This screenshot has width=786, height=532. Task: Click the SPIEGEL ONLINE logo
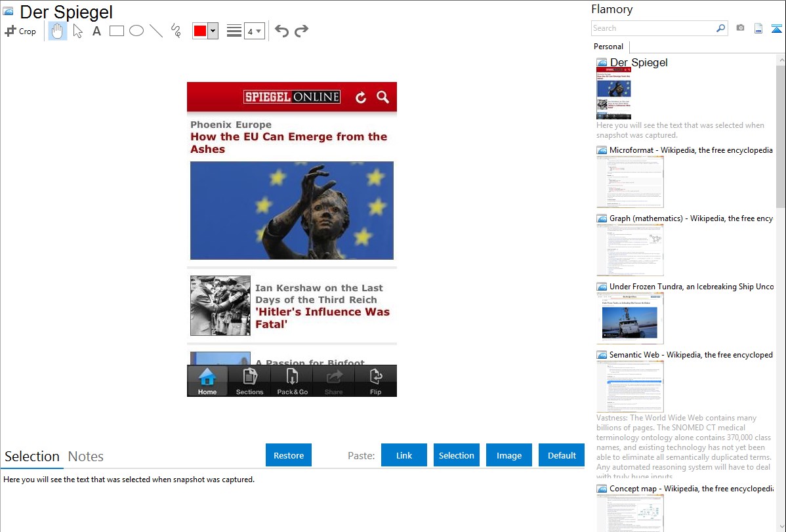[x=292, y=97]
